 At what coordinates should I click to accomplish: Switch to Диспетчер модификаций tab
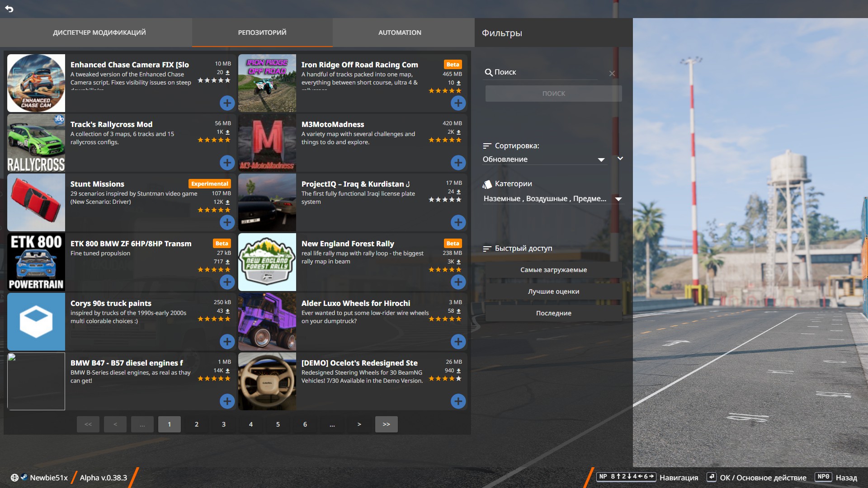click(99, 33)
